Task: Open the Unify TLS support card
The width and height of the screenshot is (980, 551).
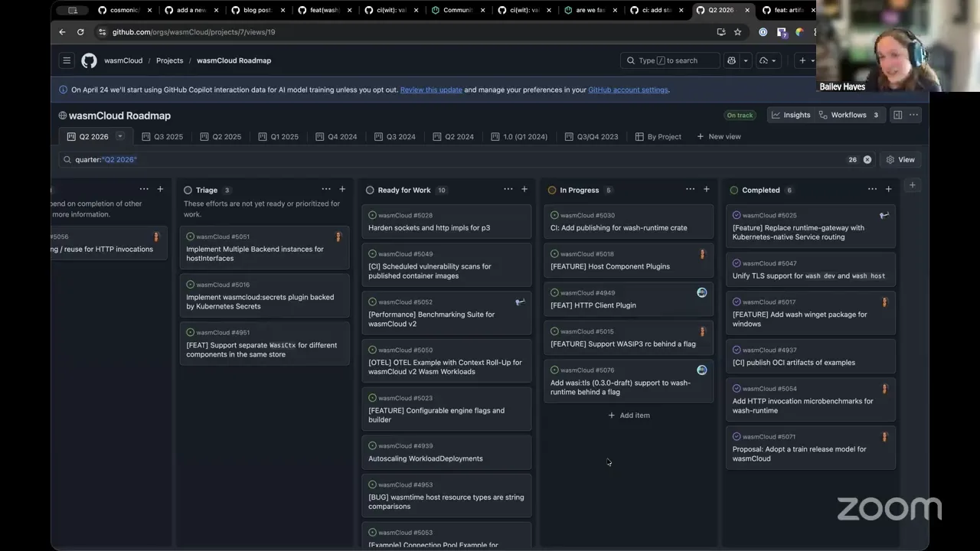Action: click(x=811, y=269)
